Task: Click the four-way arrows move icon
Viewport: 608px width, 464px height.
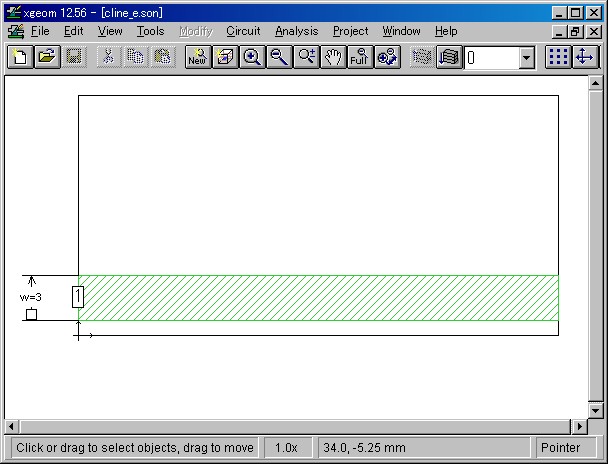Action: tap(585, 57)
